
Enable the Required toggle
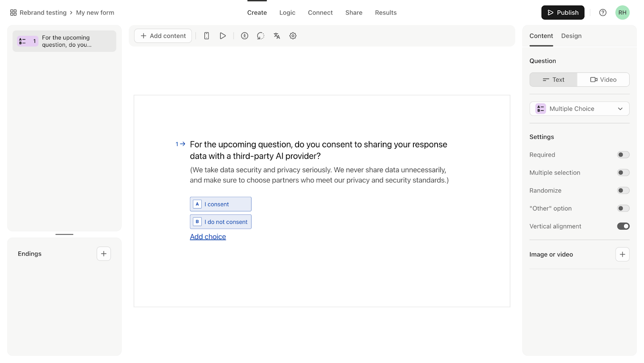pyautogui.click(x=623, y=155)
